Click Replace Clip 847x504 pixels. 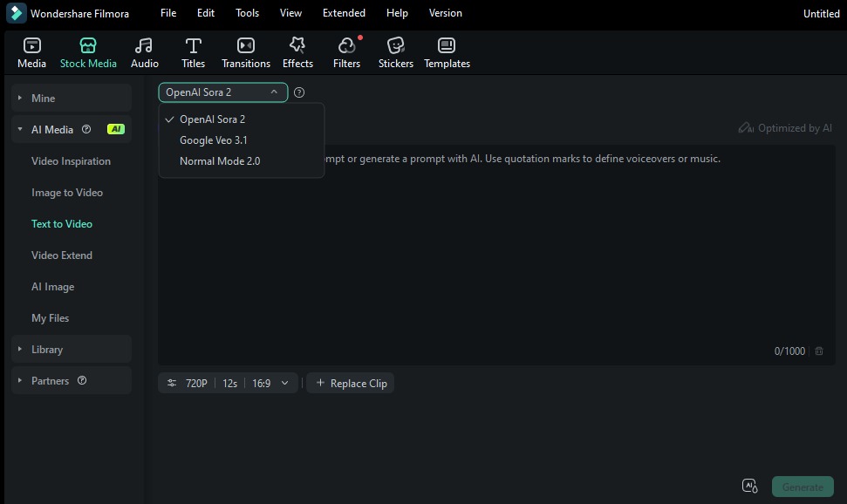coord(350,383)
